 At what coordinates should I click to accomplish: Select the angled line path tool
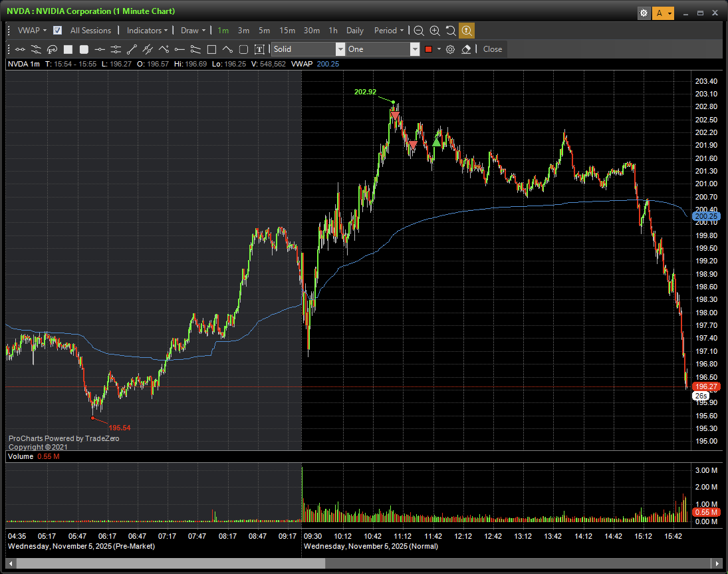click(x=227, y=49)
